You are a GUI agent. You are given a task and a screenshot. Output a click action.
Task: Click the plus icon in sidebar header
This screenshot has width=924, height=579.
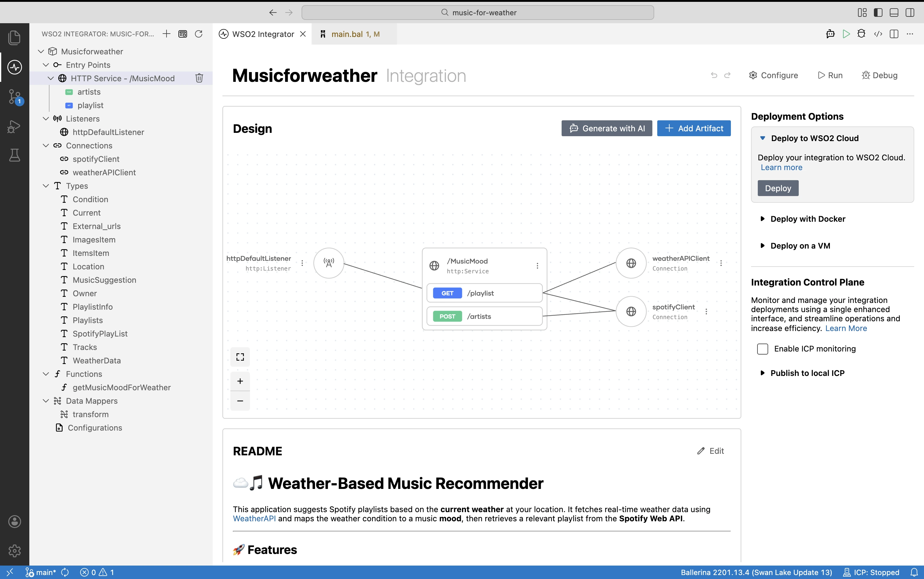166,34
